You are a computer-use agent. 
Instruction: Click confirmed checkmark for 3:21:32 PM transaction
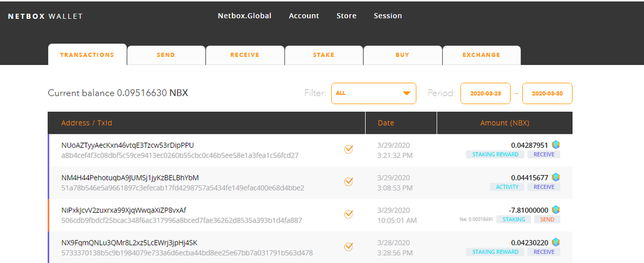[x=348, y=150]
